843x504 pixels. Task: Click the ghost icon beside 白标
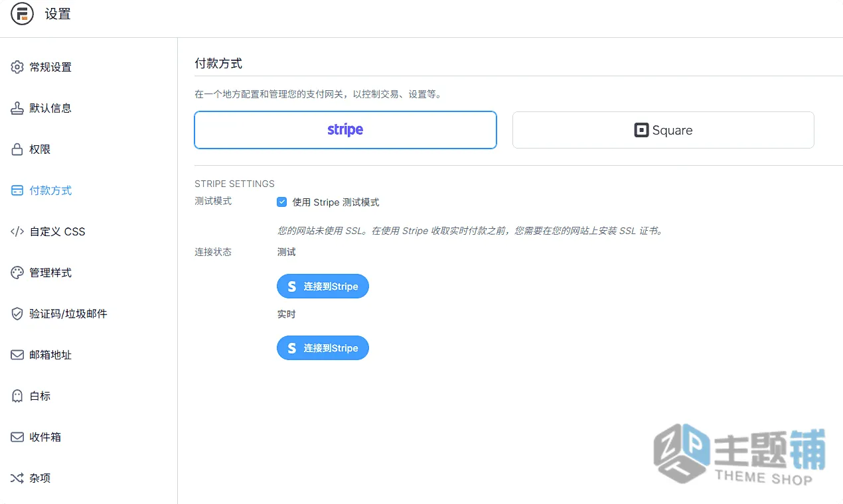[x=17, y=396]
